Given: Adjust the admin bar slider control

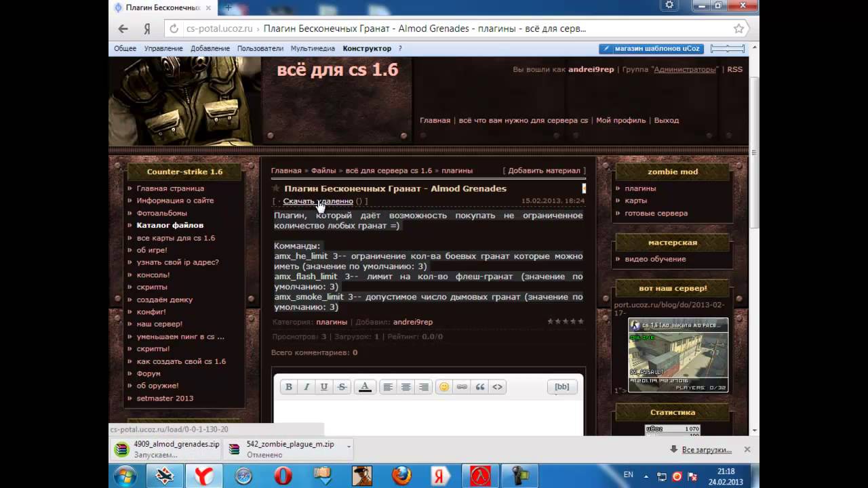Looking at the screenshot, I should (727, 49).
